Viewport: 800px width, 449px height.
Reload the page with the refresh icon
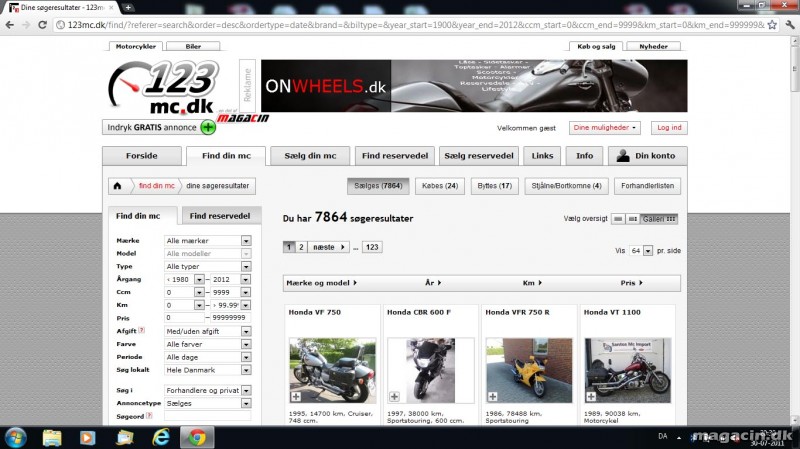click(42, 24)
